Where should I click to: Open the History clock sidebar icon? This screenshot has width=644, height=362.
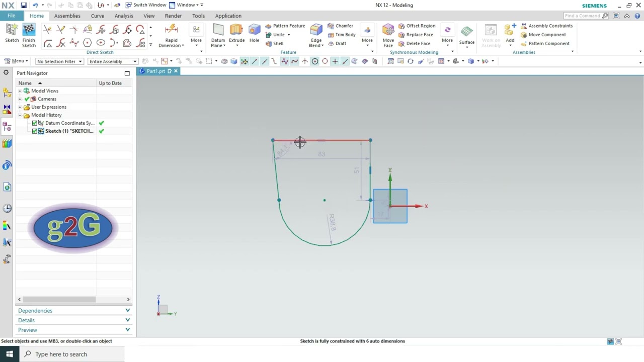pos(7,209)
